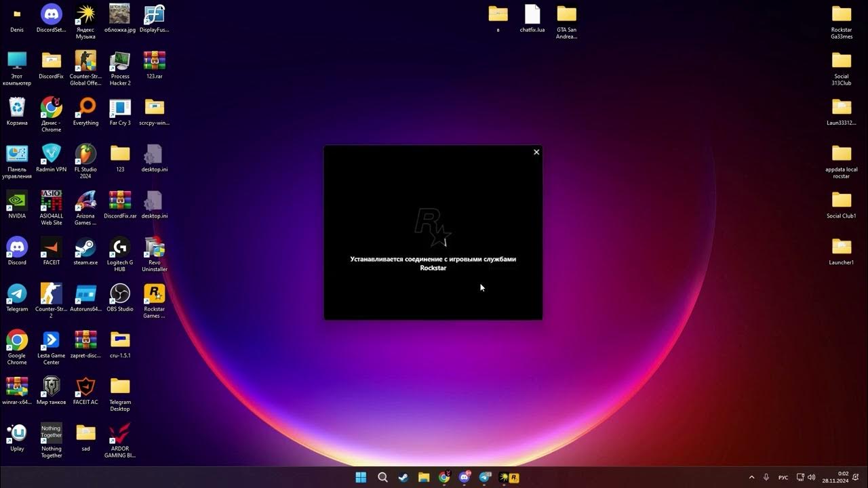Image resolution: width=868 pixels, height=488 pixels.
Task: Launch Counter-Strike Global Offensive shortcut
Action: click(85, 68)
